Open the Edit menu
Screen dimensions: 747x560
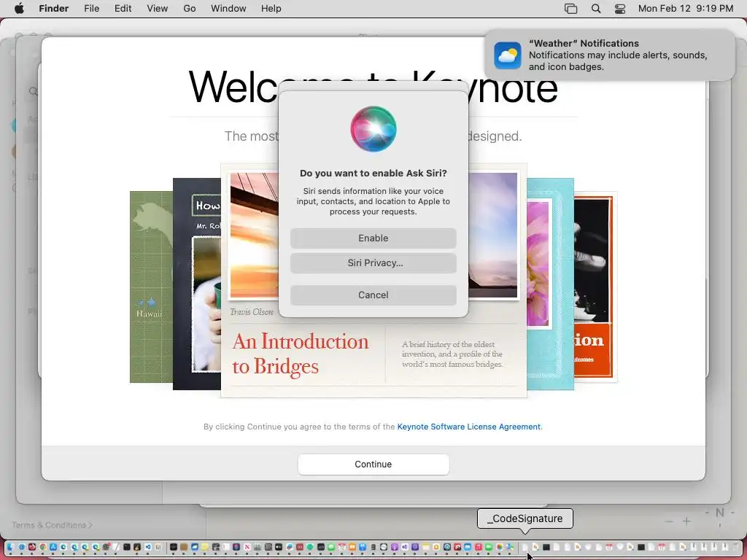click(123, 9)
